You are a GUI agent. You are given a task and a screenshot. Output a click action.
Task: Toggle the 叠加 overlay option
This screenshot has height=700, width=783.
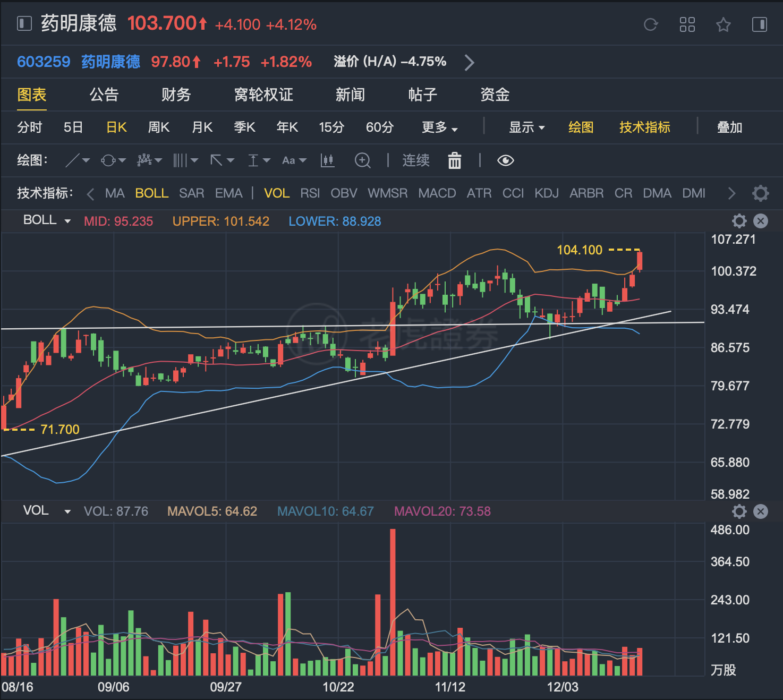[729, 127]
